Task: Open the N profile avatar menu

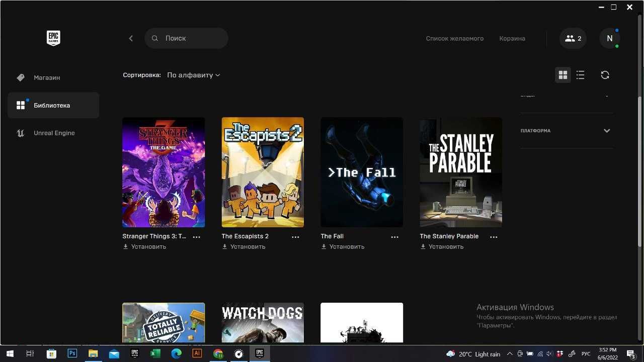Action: (x=610, y=38)
